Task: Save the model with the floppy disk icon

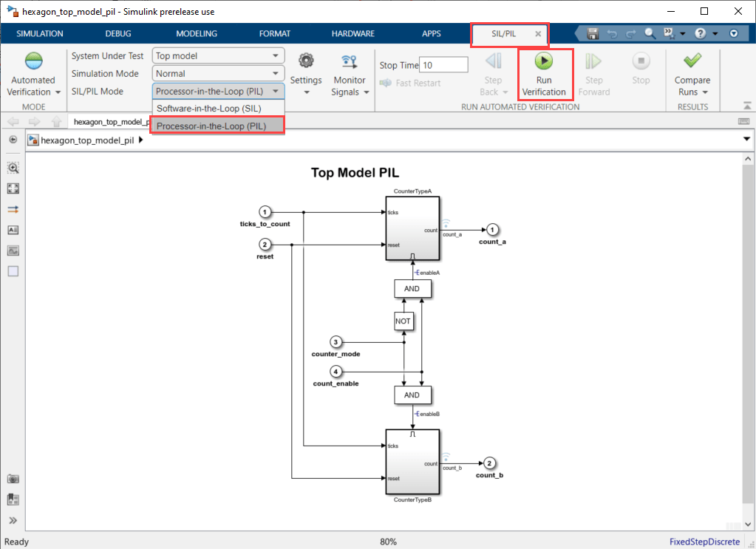Action: (592, 33)
